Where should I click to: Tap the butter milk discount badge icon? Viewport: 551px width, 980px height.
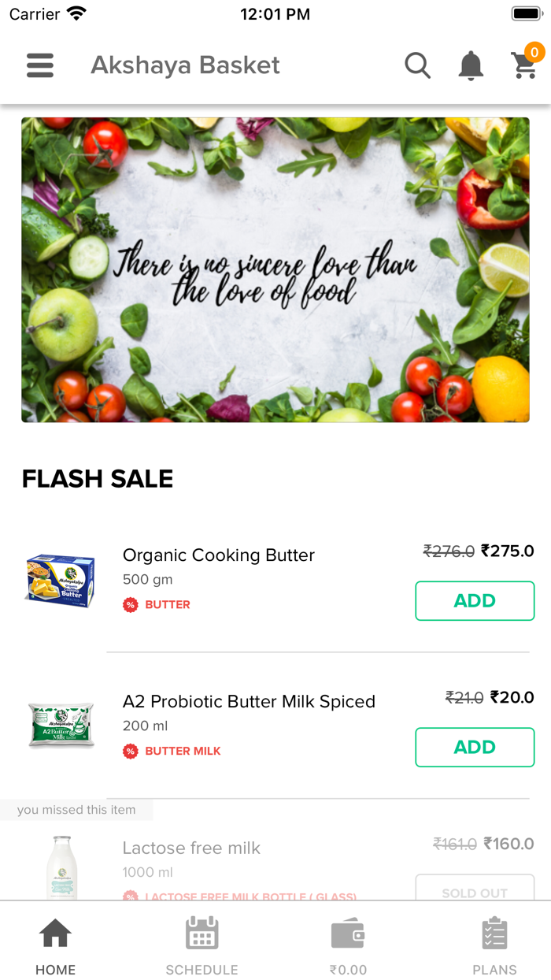coord(131,752)
